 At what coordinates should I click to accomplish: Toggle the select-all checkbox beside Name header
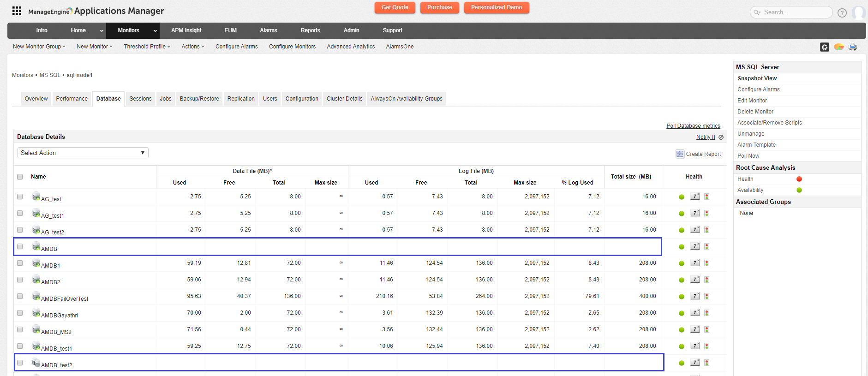(x=20, y=177)
